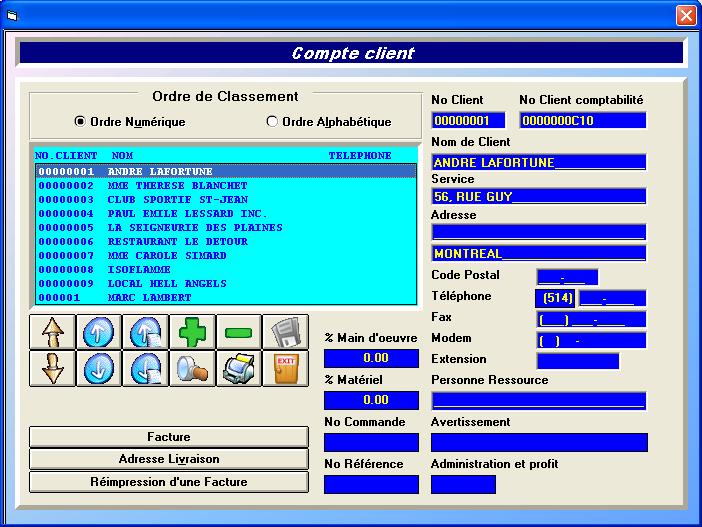The image size is (702, 527).
Task: Select the Ordre Numérique radio button
Action: 81,122
